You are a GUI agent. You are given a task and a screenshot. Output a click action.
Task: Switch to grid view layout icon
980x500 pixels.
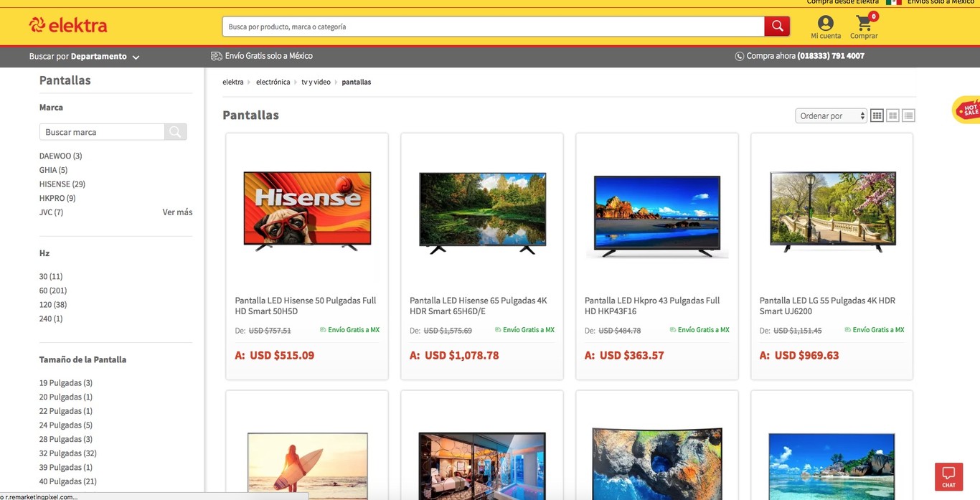tap(876, 115)
